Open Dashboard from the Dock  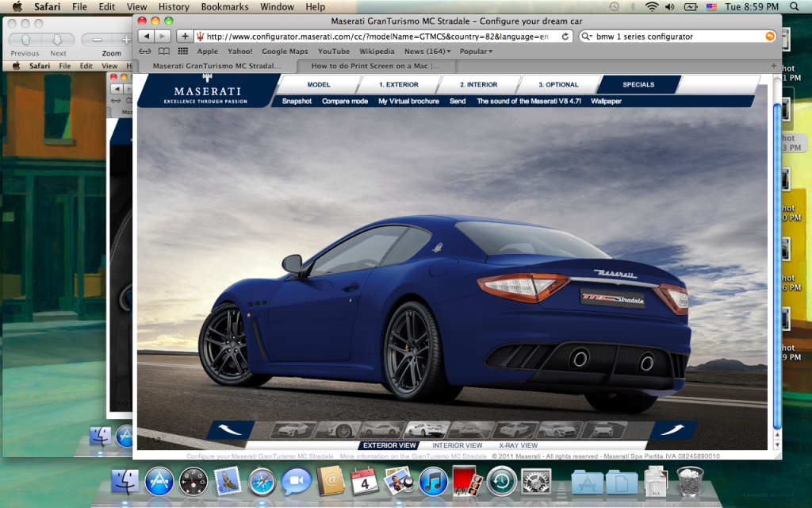pyautogui.click(x=193, y=481)
